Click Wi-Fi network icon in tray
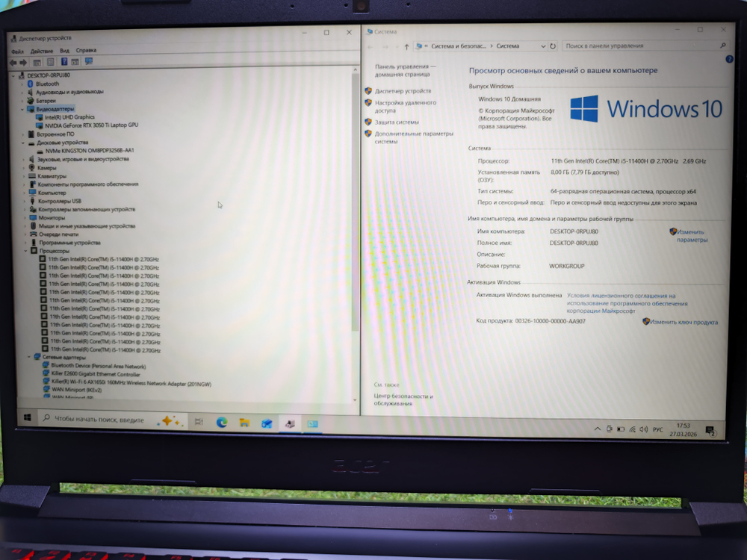 (632, 429)
